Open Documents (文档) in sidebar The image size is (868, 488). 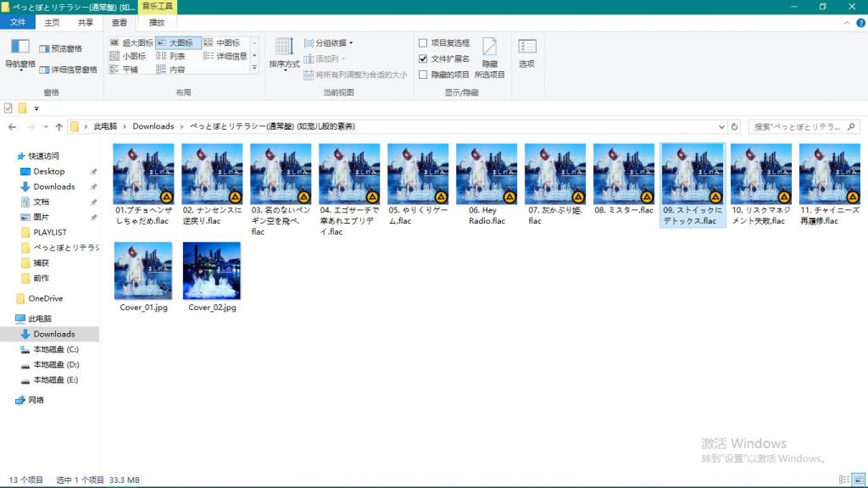point(41,202)
